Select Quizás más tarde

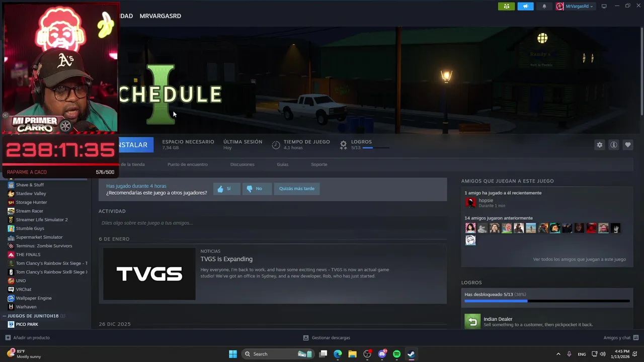297,189
